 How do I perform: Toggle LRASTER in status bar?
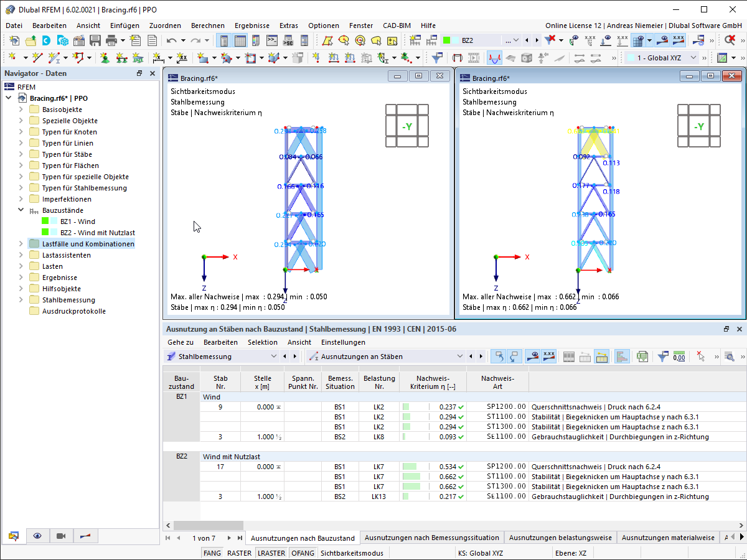click(271, 553)
